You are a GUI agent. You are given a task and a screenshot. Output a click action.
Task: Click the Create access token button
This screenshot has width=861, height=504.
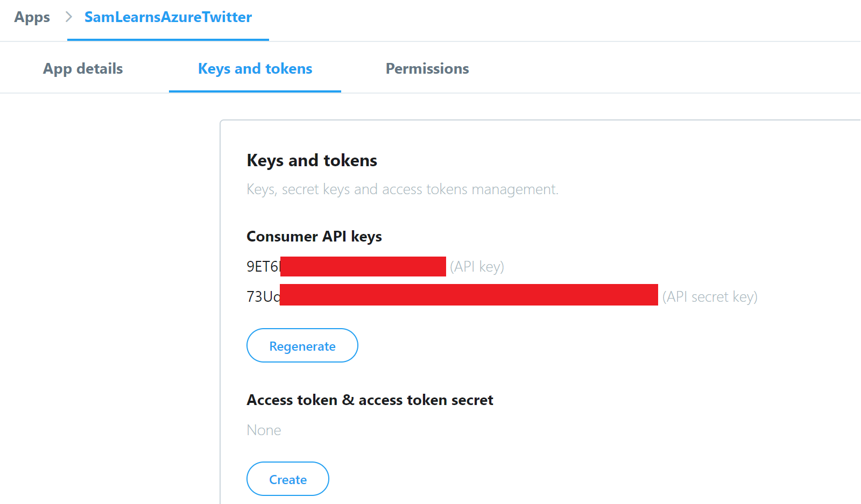click(x=288, y=479)
